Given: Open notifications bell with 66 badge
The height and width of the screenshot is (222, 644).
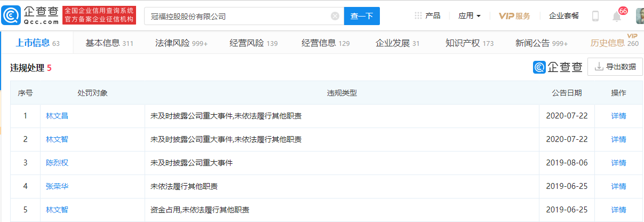Looking at the screenshot, I should coord(617,17).
